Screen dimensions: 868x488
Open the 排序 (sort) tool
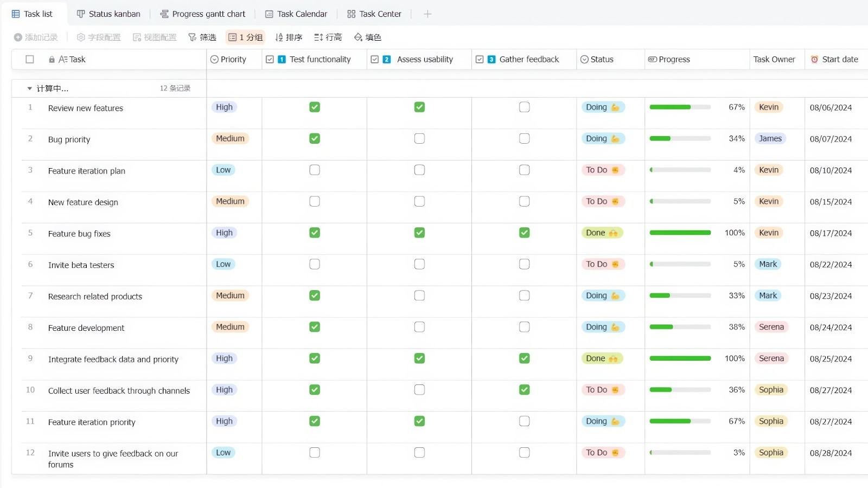[x=288, y=37]
